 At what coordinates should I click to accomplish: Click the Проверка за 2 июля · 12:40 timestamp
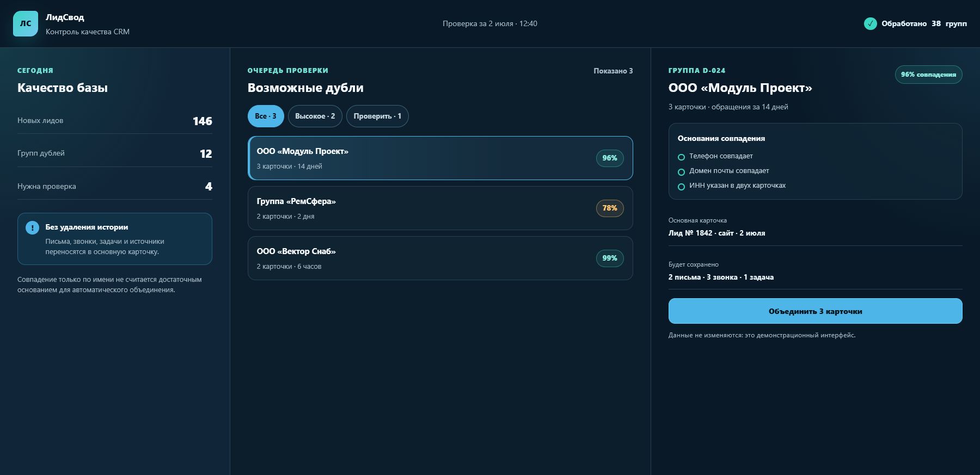(490, 23)
